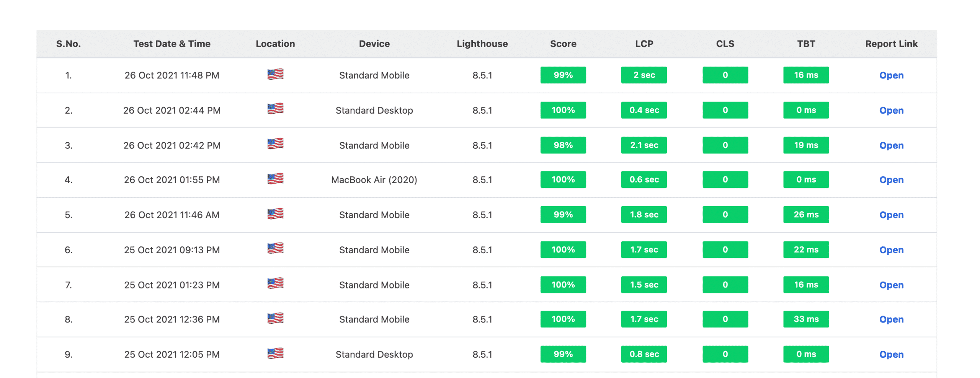Click the Location column header

coord(275,44)
